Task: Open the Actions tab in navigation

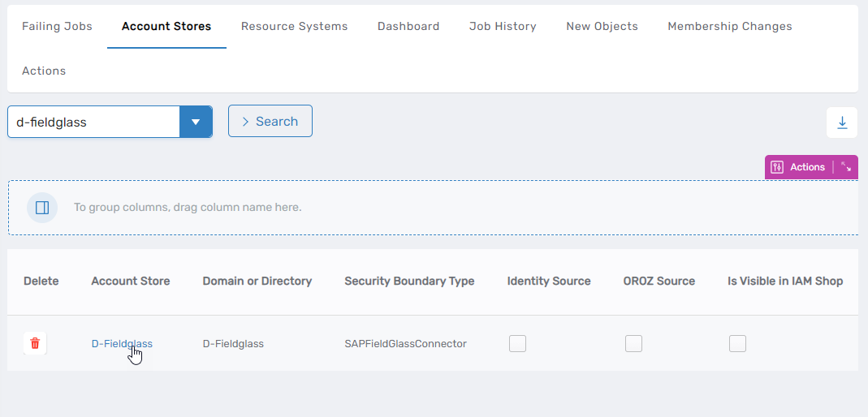Action: [x=44, y=71]
